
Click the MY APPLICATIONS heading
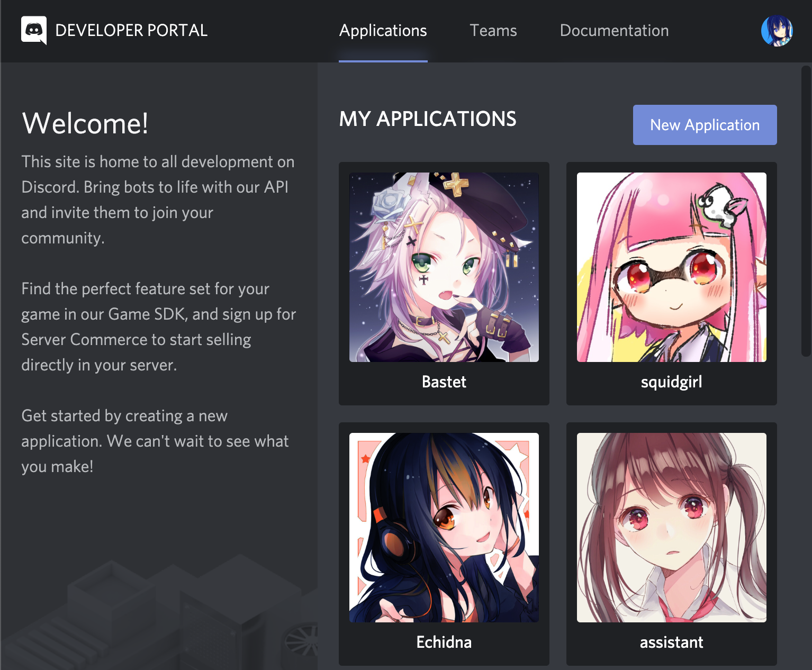coord(428,119)
